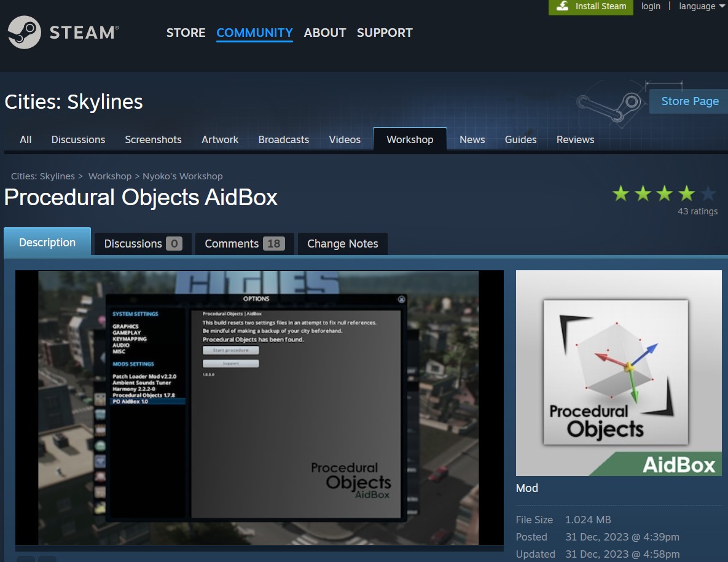
Task: Click the Install Steam download icon
Action: click(x=562, y=6)
